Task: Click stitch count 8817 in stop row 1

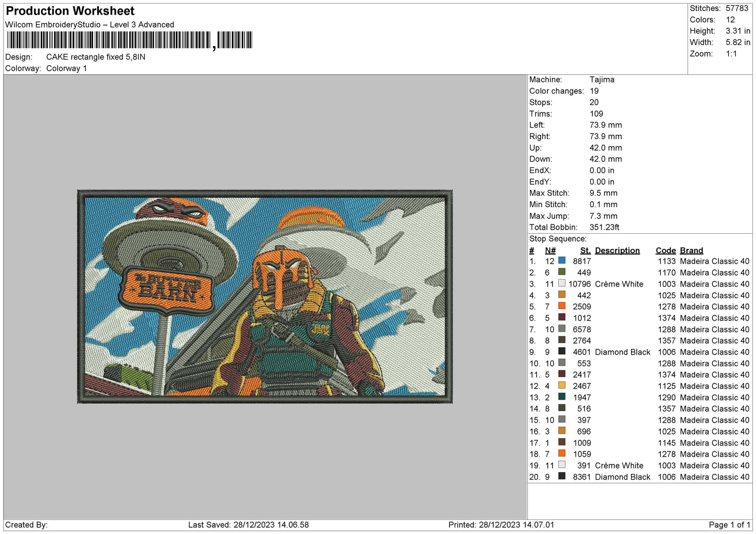Action: [582, 262]
